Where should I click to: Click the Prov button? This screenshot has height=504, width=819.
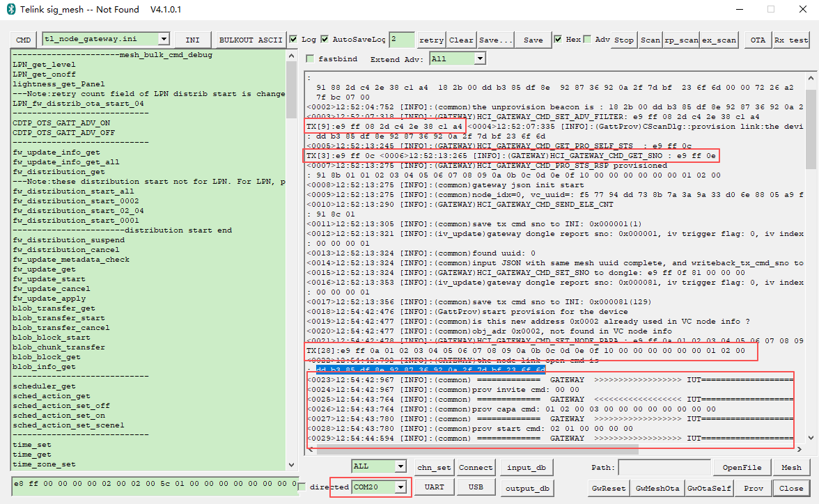click(754, 488)
